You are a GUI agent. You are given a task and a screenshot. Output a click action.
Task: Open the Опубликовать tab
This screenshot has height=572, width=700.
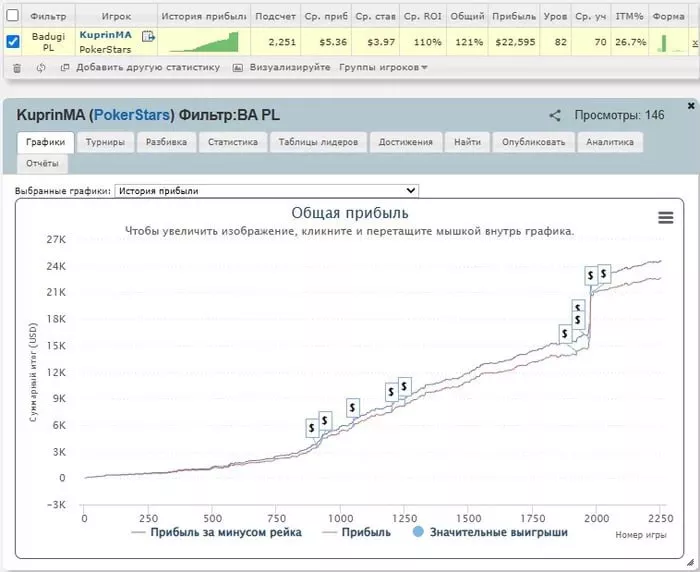(x=533, y=142)
